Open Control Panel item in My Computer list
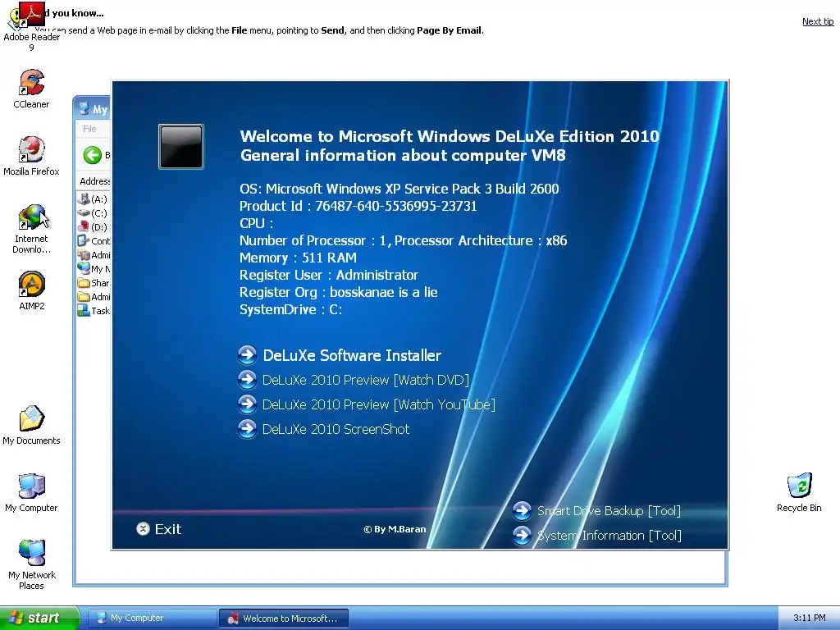The image size is (840, 630). (94, 241)
